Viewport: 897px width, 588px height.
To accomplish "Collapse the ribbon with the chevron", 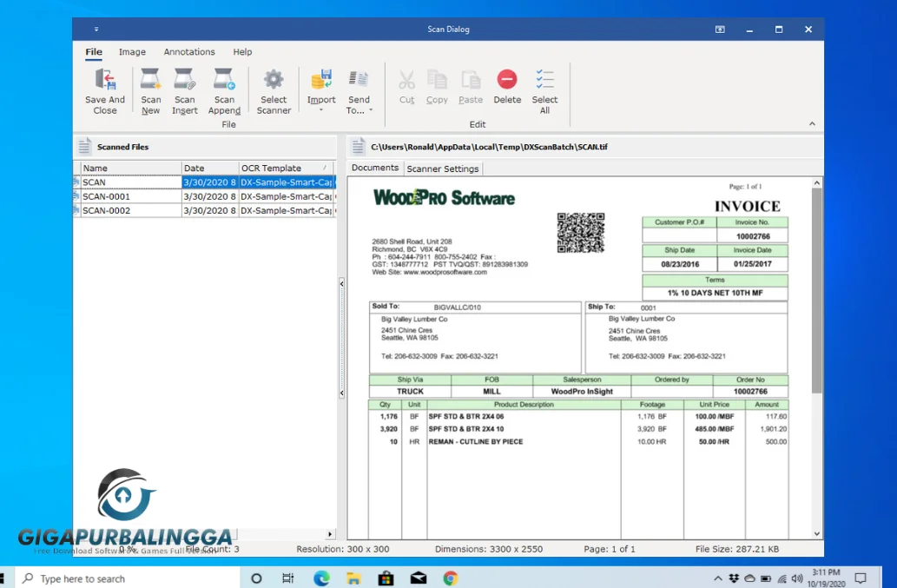I will click(x=812, y=124).
